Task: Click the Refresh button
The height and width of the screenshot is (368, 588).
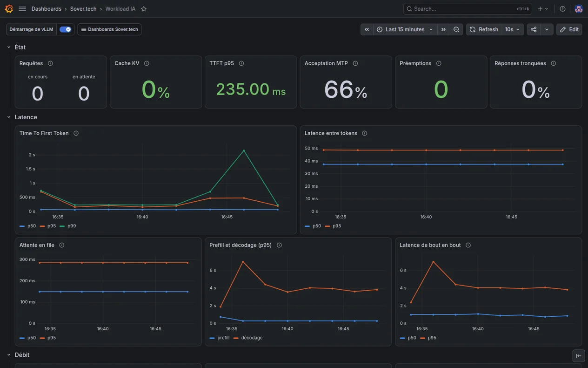Action: click(x=484, y=29)
